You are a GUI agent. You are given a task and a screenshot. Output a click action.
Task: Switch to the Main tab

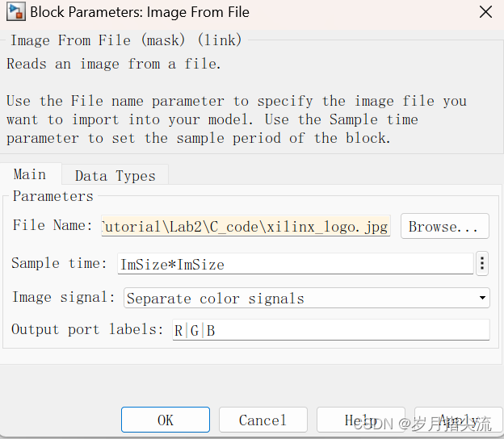coord(30,174)
